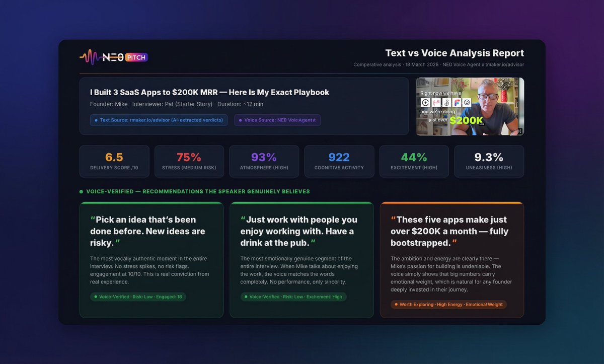This screenshot has width=604, height=364.
Task: Click the 'Founder: Mike · Interviewer: Pat' line
Action: pyautogui.click(x=177, y=104)
